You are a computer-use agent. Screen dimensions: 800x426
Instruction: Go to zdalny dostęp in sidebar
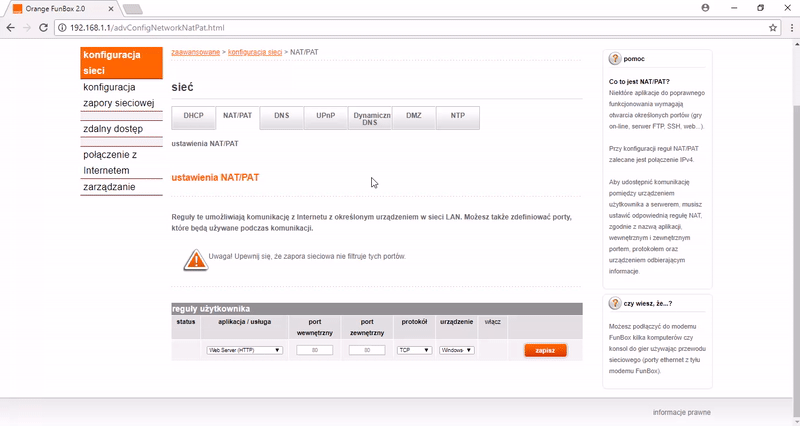click(x=113, y=129)
